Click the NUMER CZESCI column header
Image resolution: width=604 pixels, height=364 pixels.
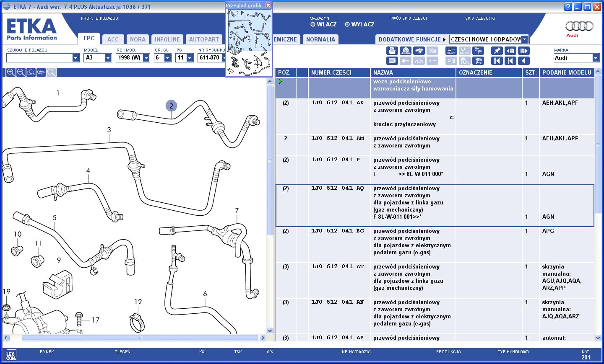[339, 72]
